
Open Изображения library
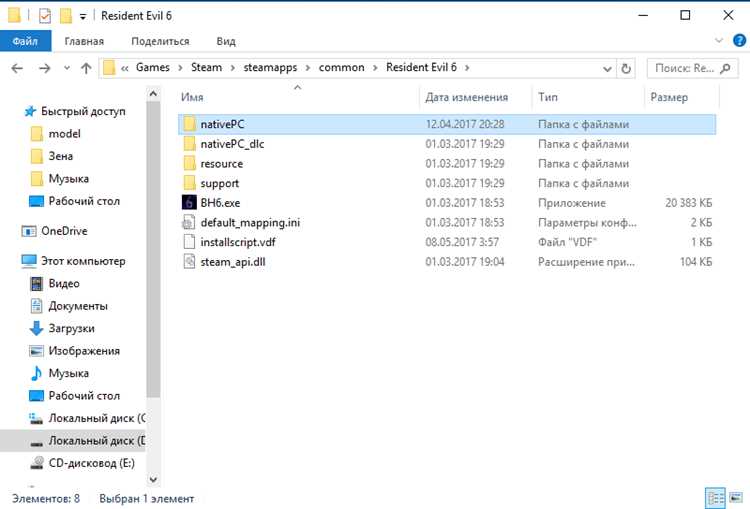[x=75, y=351]
